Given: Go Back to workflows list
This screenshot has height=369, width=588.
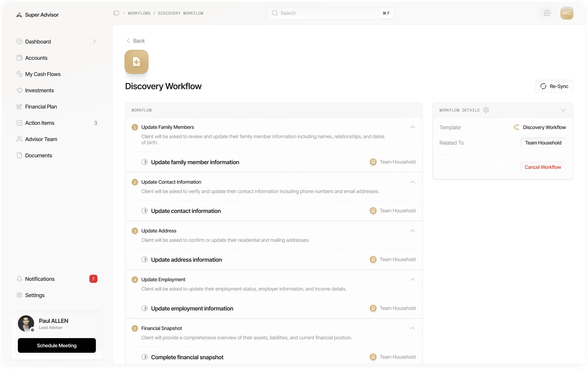Looking at the screenshot, I should pyautogui.click(x=136, y=41).
